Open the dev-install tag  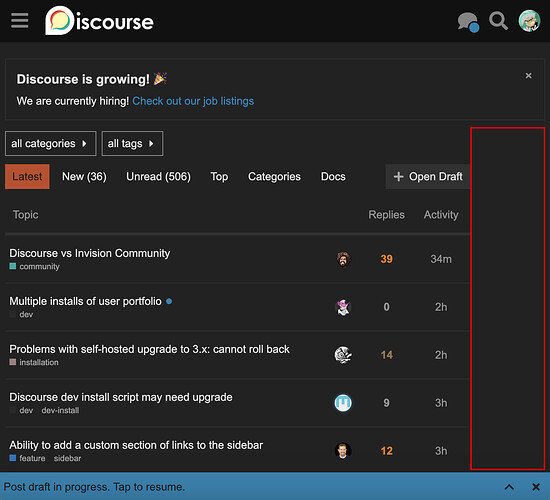(x=60, y=410)
